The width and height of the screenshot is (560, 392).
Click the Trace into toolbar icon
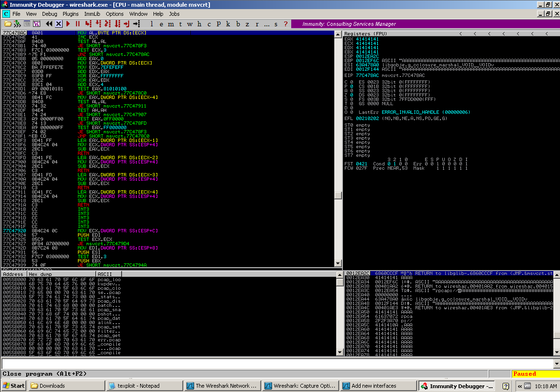click(108, 24)
